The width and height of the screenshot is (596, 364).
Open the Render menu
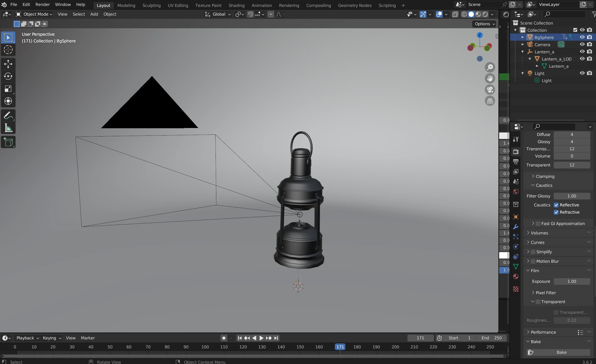click(42, 4)
